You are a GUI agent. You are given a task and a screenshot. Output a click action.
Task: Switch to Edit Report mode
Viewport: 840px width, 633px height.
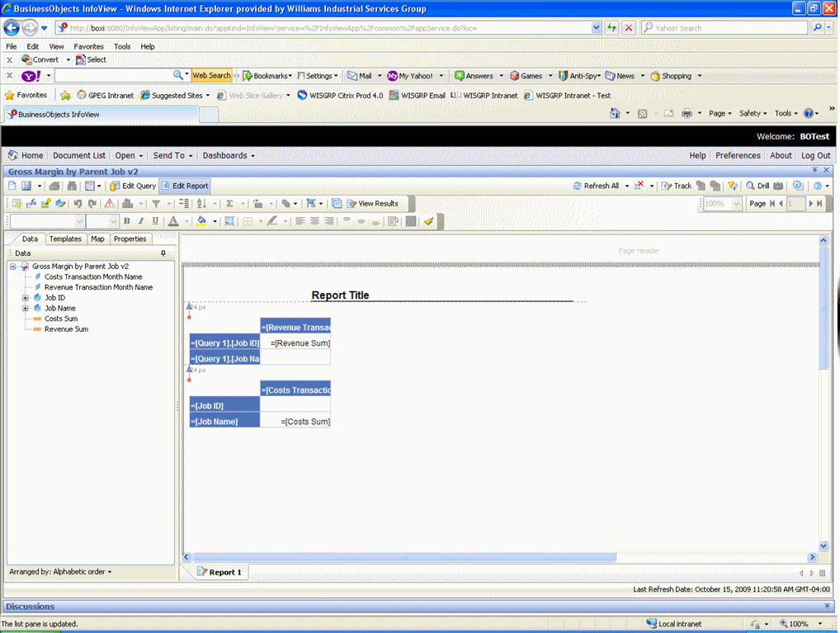(x=185, y=186)
